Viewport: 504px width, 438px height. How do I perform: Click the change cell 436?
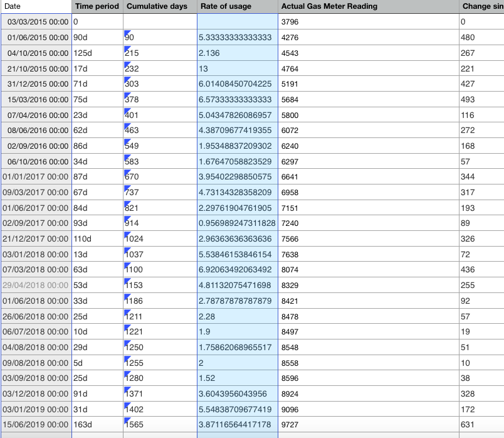[x=481, y=270]
